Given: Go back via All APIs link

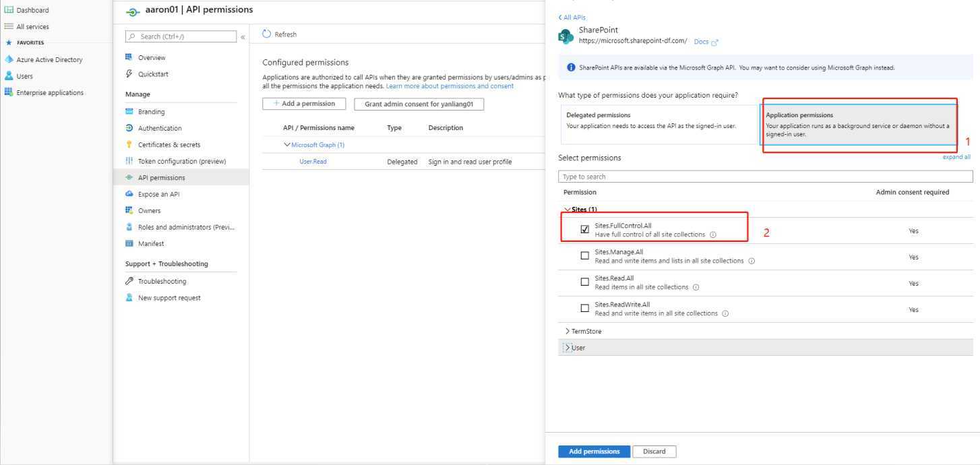Looking at the screenshot, I should point(572,18).
